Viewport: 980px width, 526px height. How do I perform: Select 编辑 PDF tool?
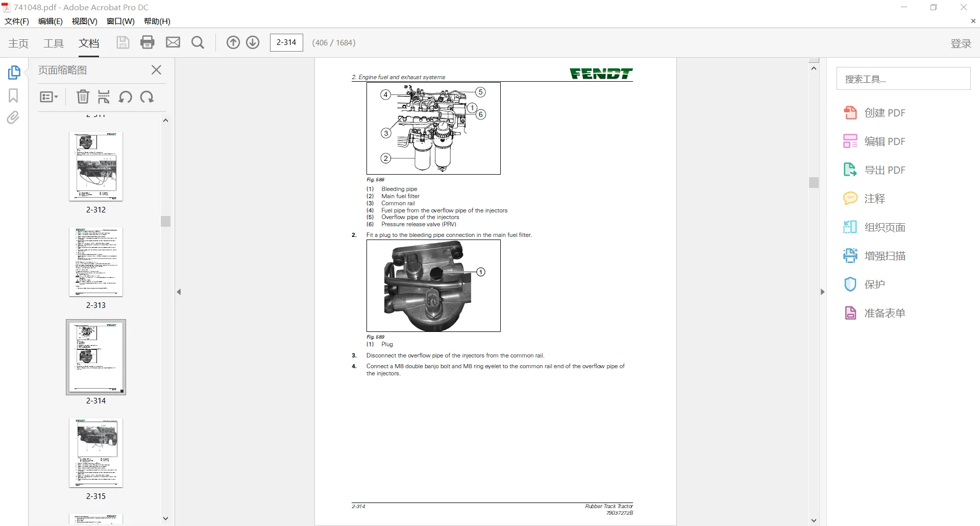coord(874,141)
